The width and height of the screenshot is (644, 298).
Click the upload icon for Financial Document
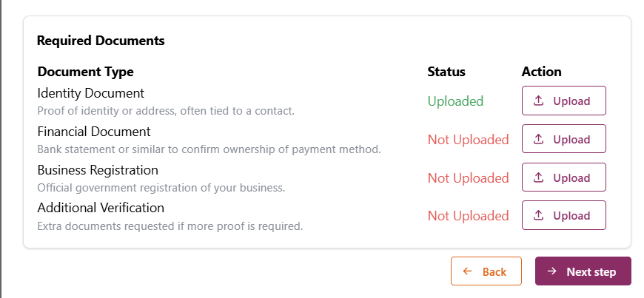coord(539,140)
